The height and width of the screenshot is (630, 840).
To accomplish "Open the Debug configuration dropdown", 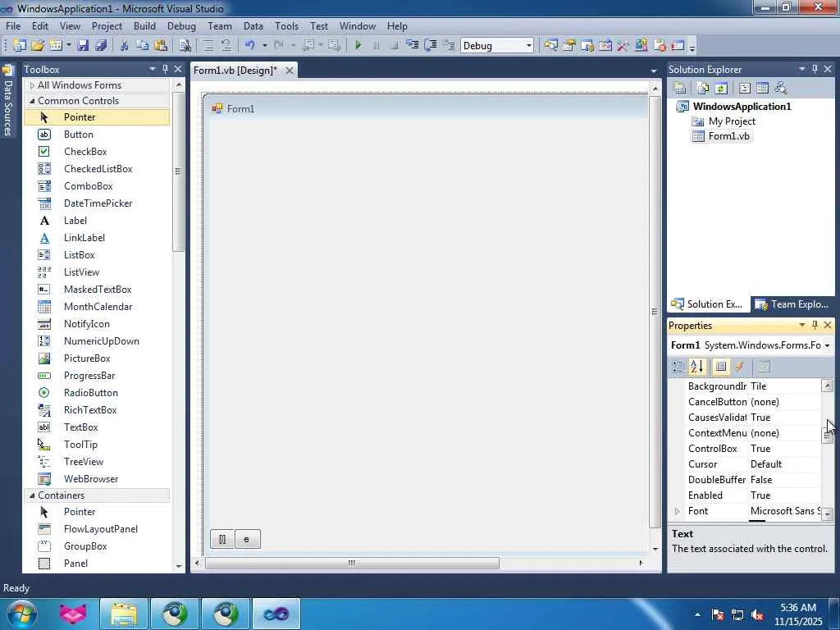I will (529, 46).
